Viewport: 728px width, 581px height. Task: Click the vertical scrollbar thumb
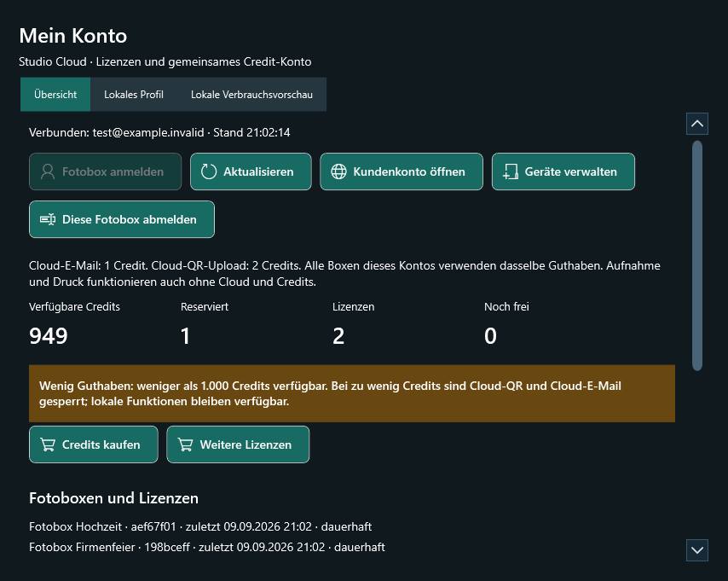click(697, 256)
